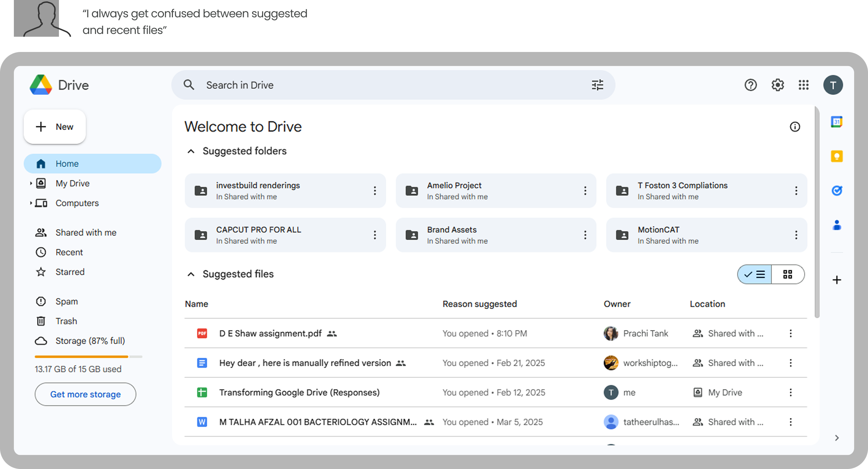
Task: Open the account avatar T
Action: click(x=833, y=85)
